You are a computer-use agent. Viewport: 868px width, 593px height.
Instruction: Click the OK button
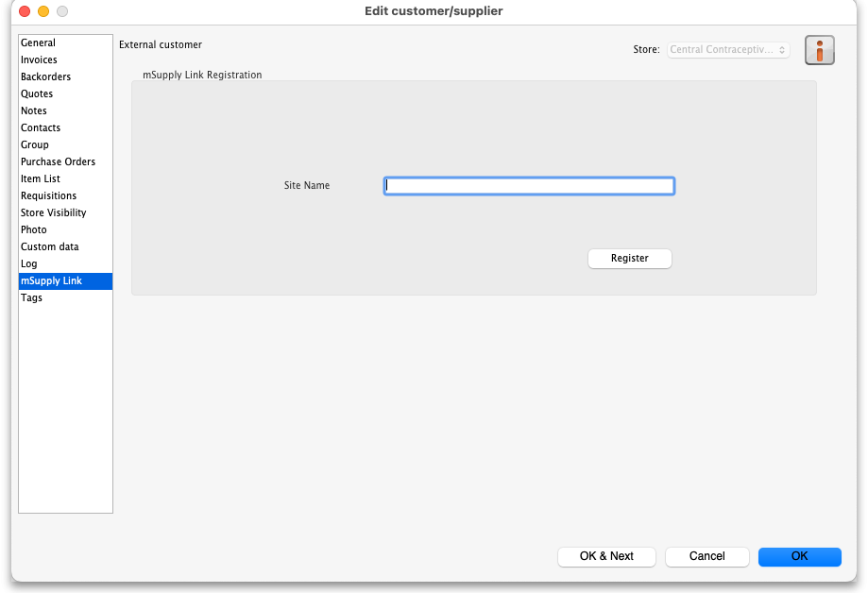[x=799, y=556]
